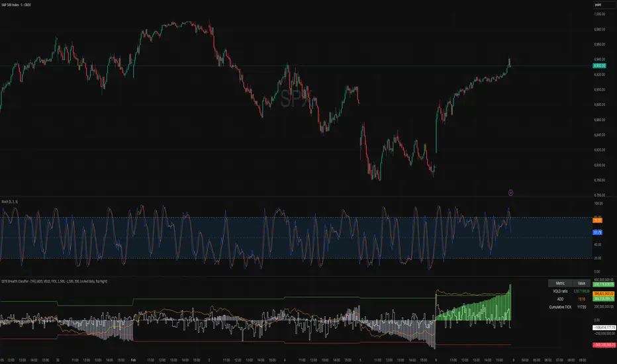
Task: Click the red negative value axis label
Action: click(604, 345)
